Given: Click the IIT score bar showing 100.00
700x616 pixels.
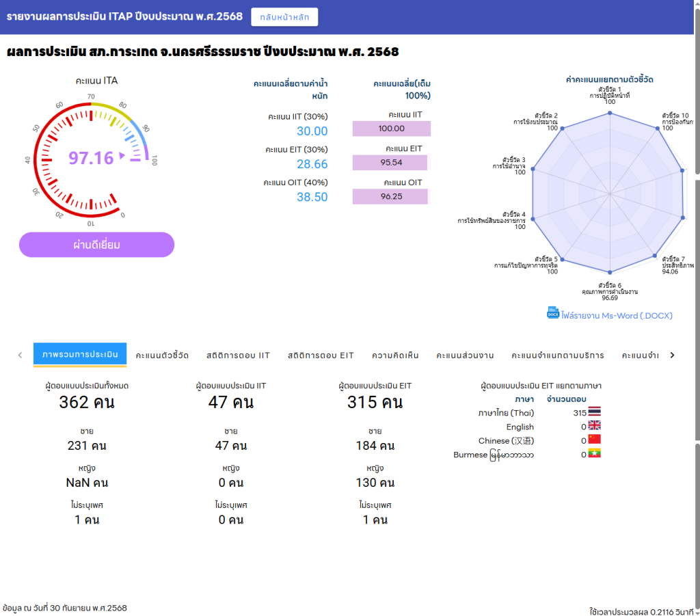Looking at the screenshot, I should (x=391, y=129).
